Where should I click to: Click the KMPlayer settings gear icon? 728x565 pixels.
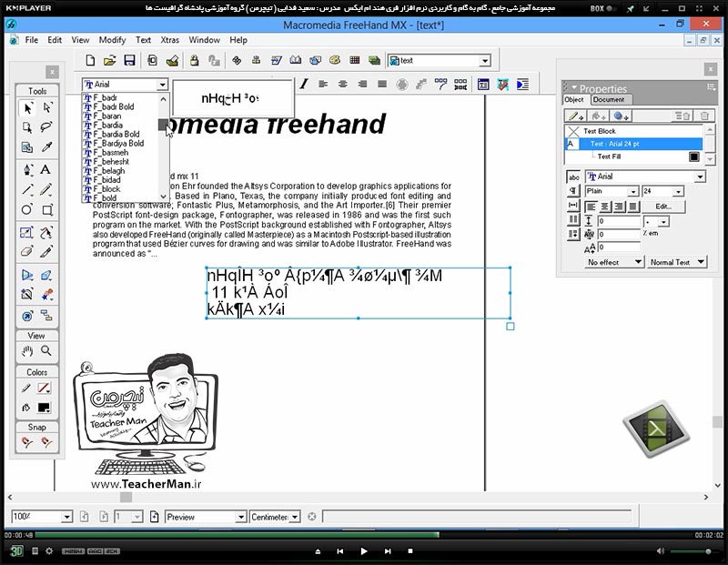[49, 551]
